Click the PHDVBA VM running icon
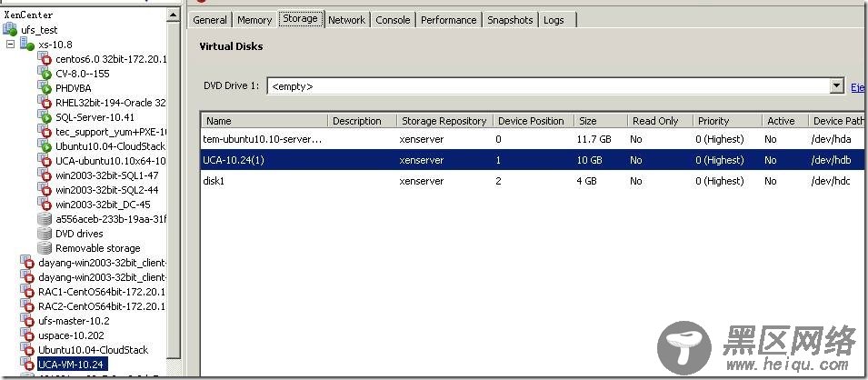 [x=45, y=87]
